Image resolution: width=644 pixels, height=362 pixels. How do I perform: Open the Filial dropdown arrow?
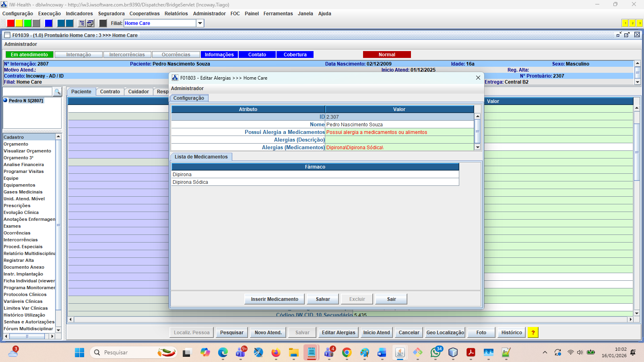point(200,23)
